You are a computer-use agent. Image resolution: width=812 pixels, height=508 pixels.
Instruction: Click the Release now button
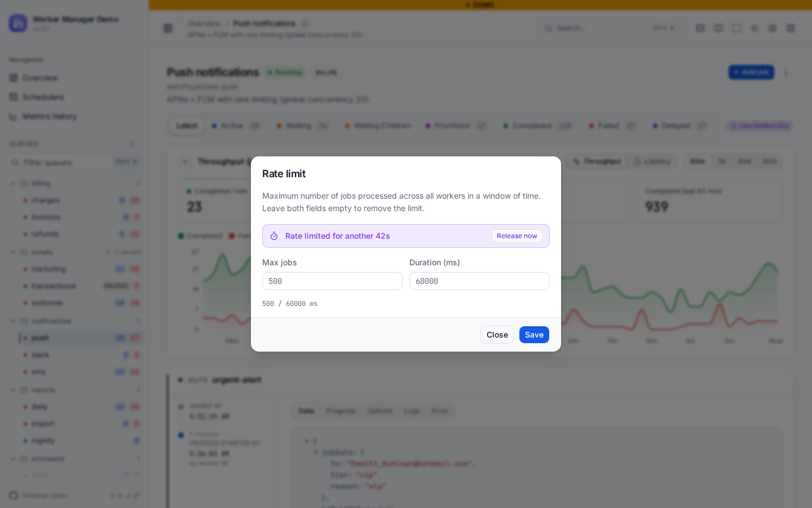[x=517, y=236]
